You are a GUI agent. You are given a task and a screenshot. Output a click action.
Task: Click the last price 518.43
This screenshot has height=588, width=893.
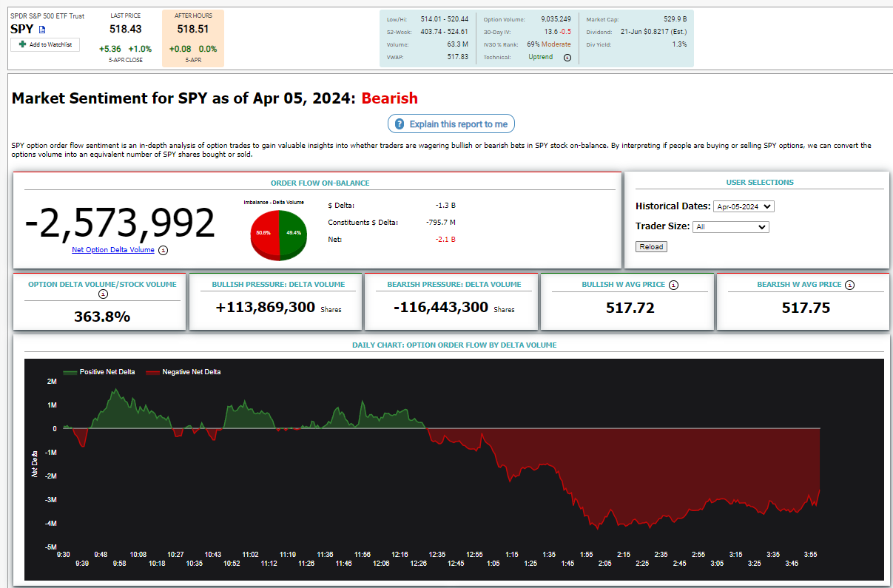coord(125,29)
